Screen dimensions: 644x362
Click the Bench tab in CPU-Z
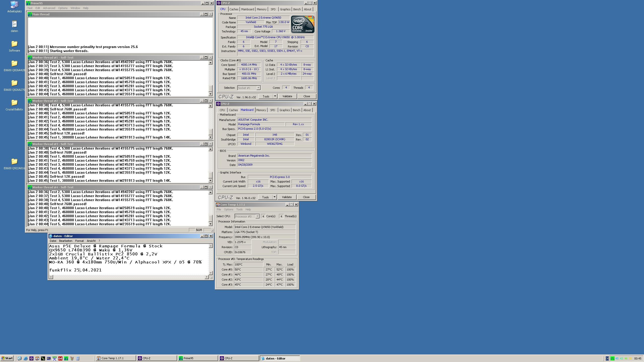click(296, 9)
